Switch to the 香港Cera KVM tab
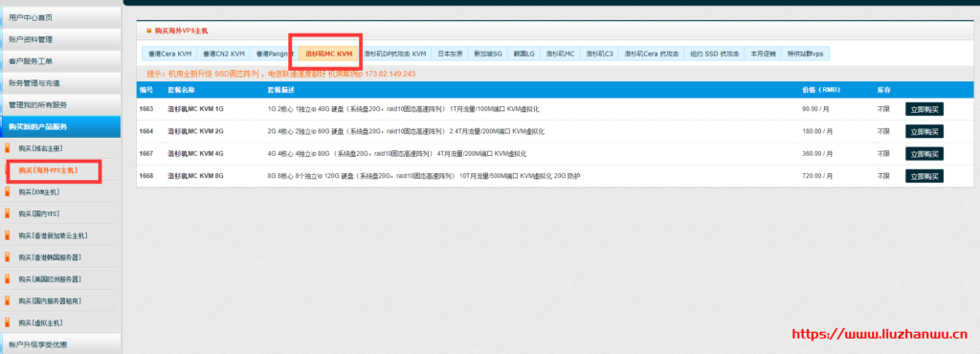The width and height of the screenshot is (980, 354). tap(170, 55)
